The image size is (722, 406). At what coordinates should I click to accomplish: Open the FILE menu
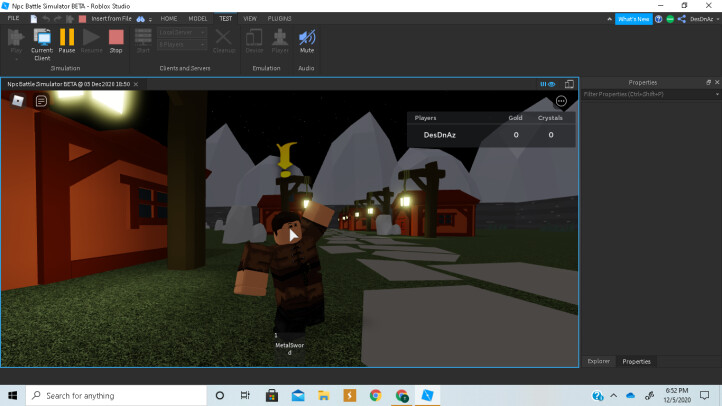13,18
